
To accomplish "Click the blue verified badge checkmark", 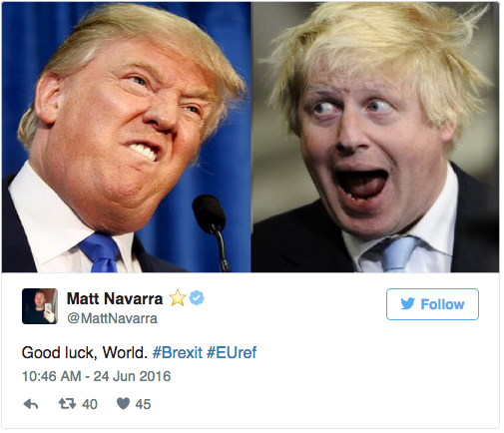I will (x=197, y=297).
